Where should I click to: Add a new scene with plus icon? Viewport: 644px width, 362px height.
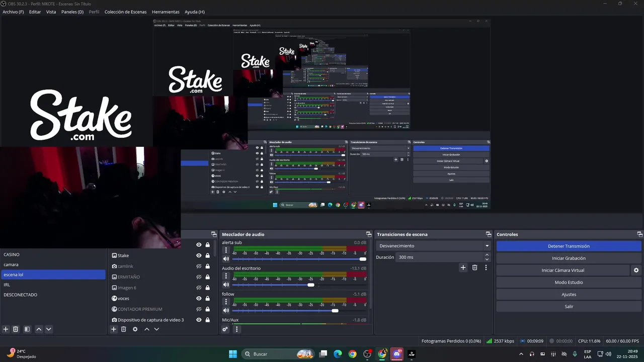tap(6, 329)
